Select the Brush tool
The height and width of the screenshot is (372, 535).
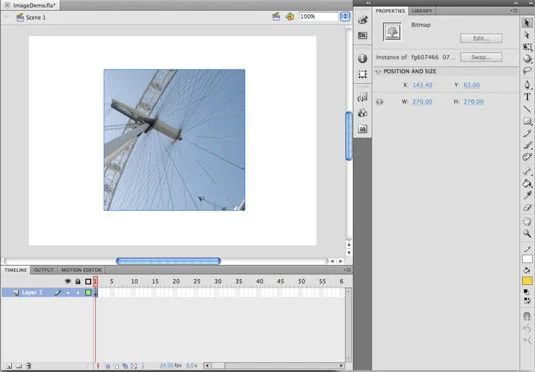(x=527, y=145)
